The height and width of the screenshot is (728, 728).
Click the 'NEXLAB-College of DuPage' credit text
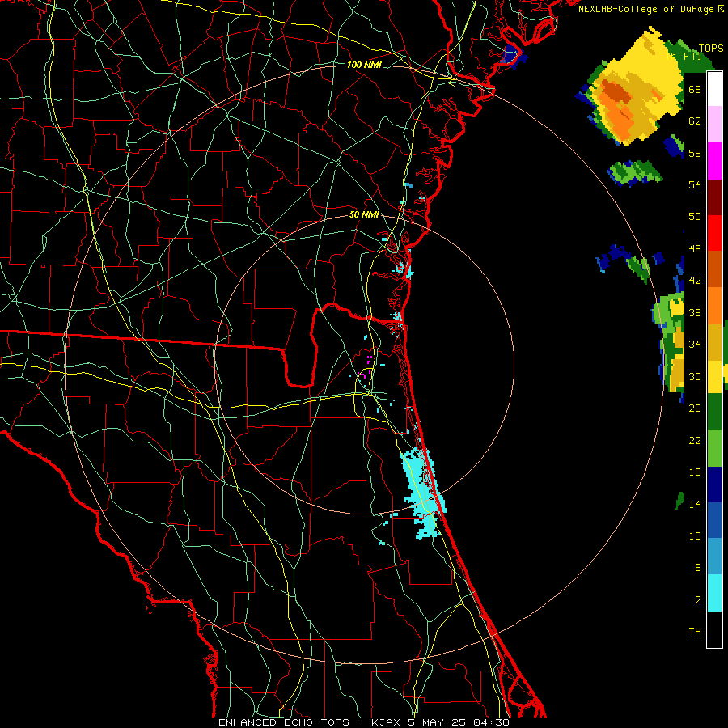pyautogui.click(x=645, y=9)
